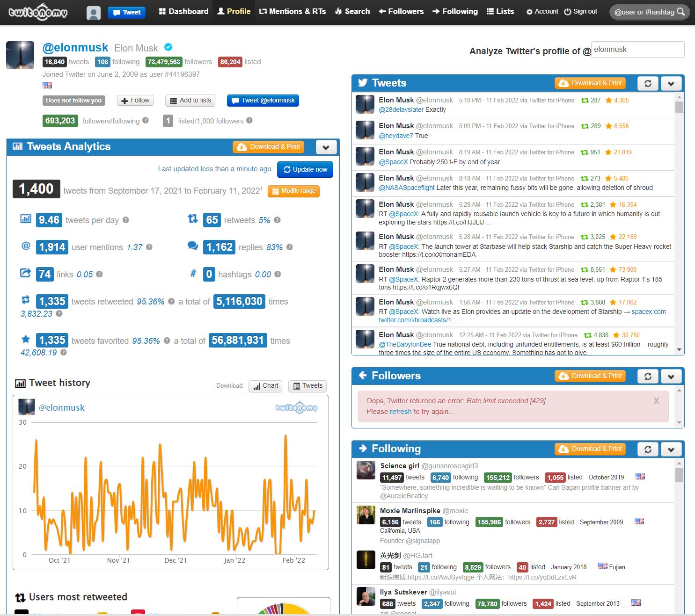Viewport: 695px width, 616px height.
Task: Click help icon beside hashtags 0.00
Action: 278,274
